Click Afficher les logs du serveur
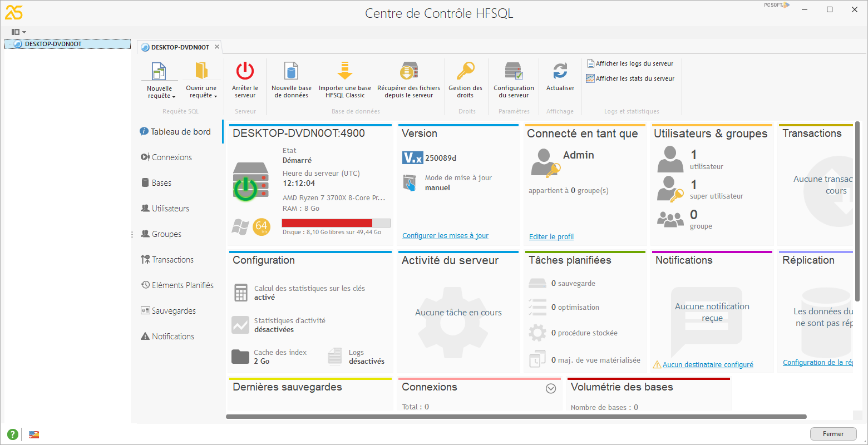The width and height of the screenshot is (868, 445). pos(630,63)
